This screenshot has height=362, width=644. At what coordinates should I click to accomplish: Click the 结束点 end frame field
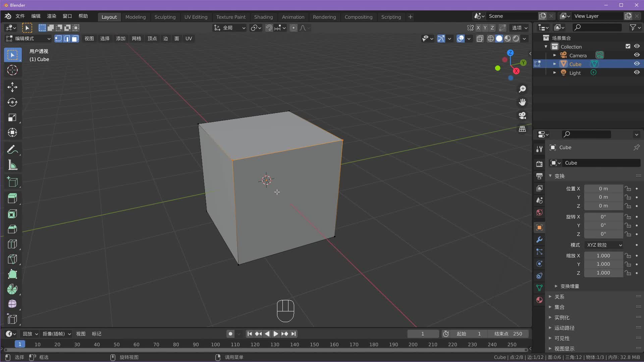coord(508,334)
